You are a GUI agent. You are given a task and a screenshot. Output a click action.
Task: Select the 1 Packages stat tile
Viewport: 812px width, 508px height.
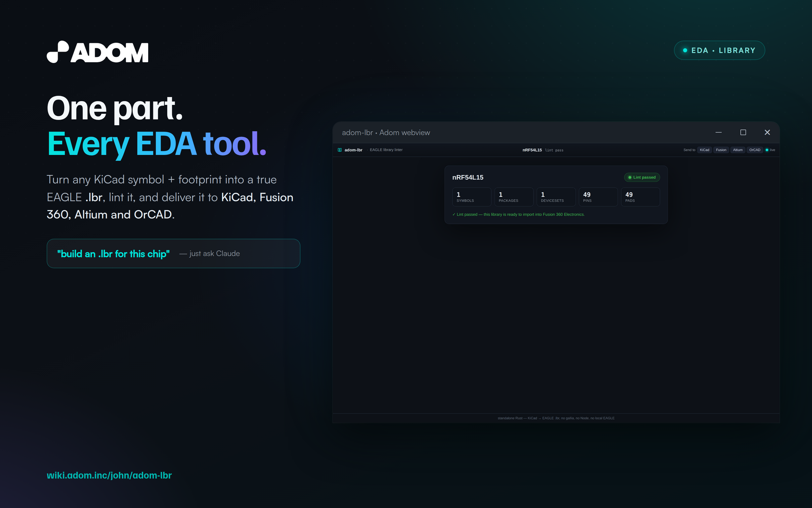[514, 197]
